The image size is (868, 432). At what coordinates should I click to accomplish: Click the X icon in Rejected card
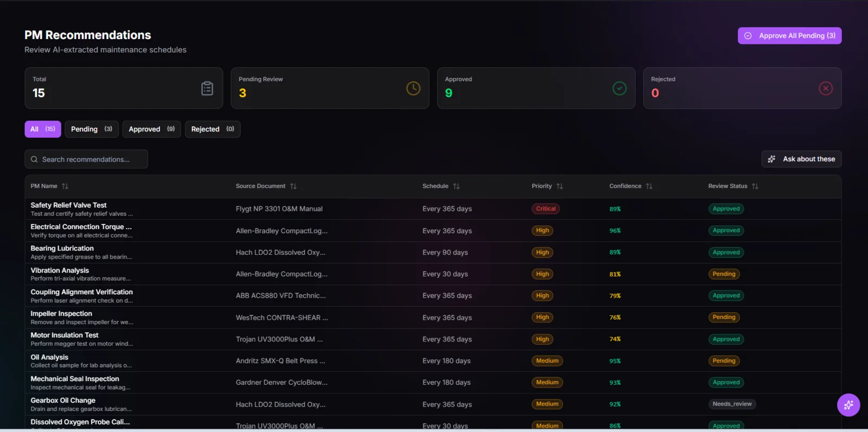pyautogui.click(x=826, y=88)
